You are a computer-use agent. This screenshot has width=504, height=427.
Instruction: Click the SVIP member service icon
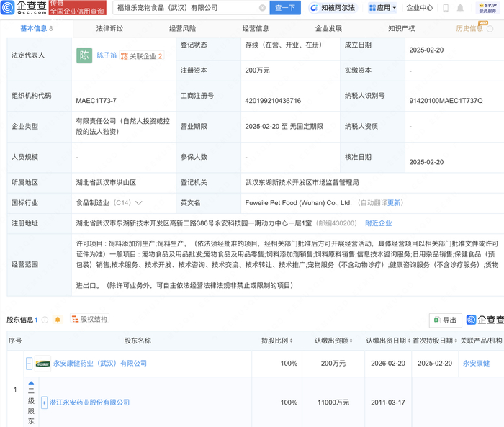(489, 8)
